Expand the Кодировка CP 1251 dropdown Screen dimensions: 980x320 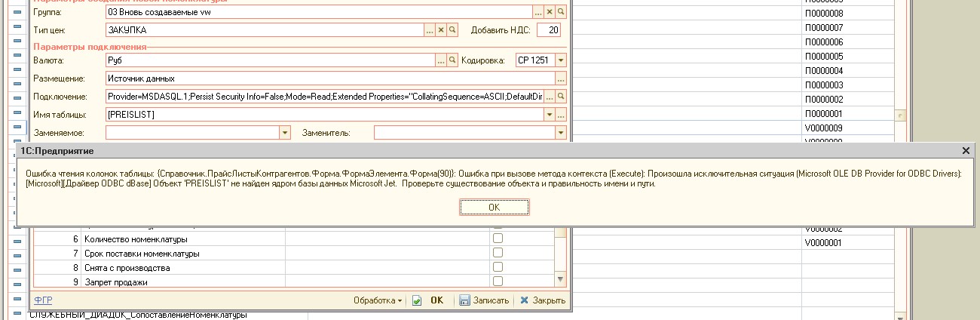(x=561, y=60)
